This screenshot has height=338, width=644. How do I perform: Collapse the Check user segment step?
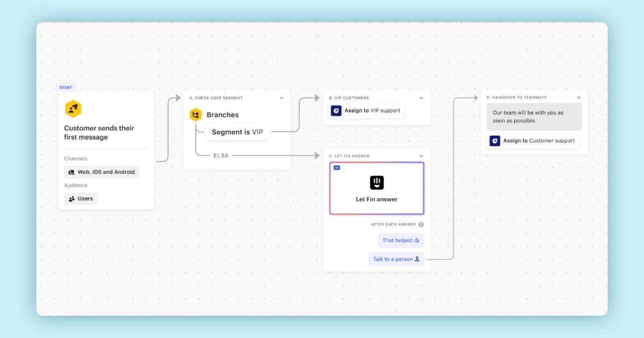click(281, 98)
